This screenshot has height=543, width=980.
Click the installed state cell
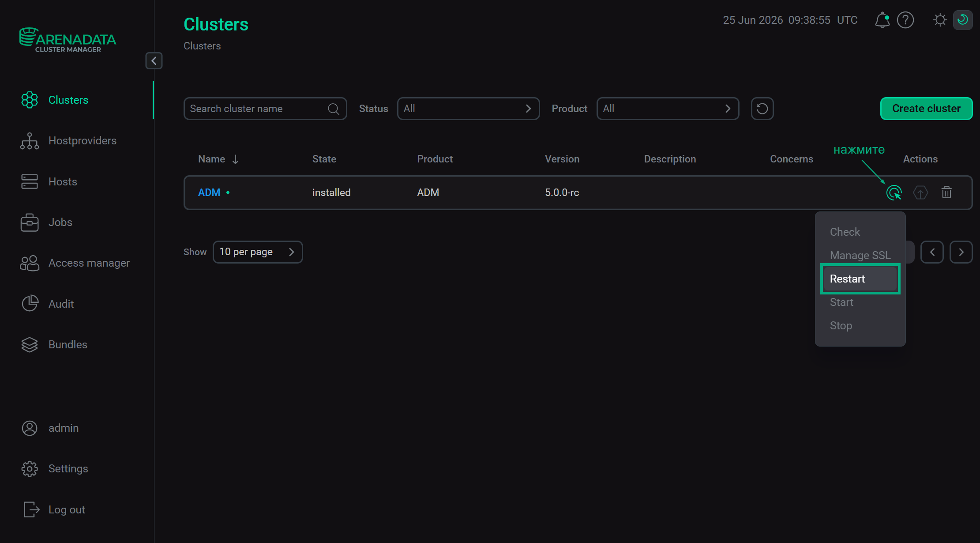[331, 192]
